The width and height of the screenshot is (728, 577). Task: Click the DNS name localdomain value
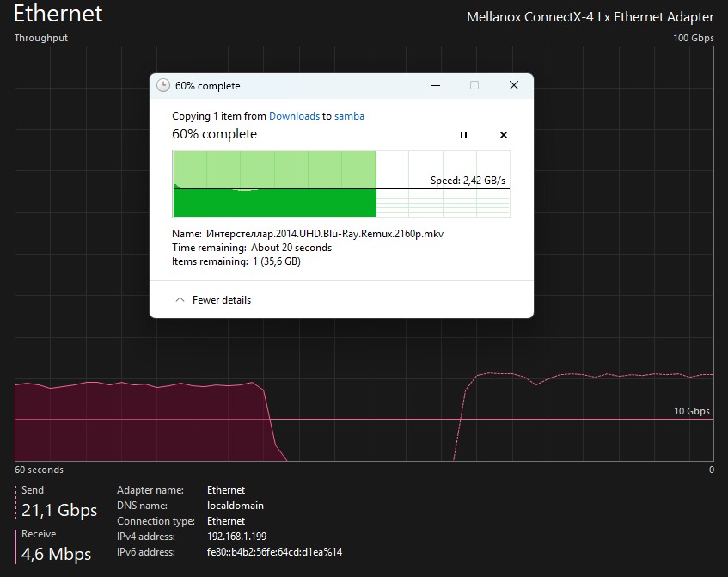coord(236,506)
